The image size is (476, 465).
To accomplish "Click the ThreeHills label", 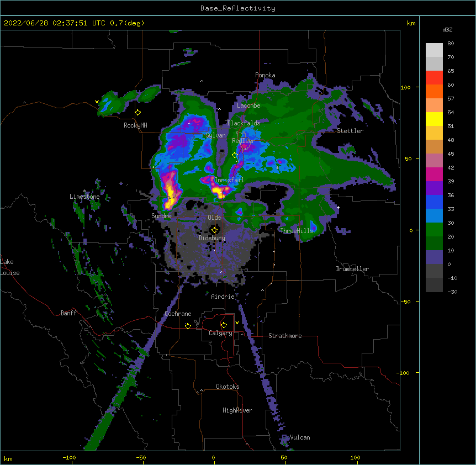I will 297,231.
